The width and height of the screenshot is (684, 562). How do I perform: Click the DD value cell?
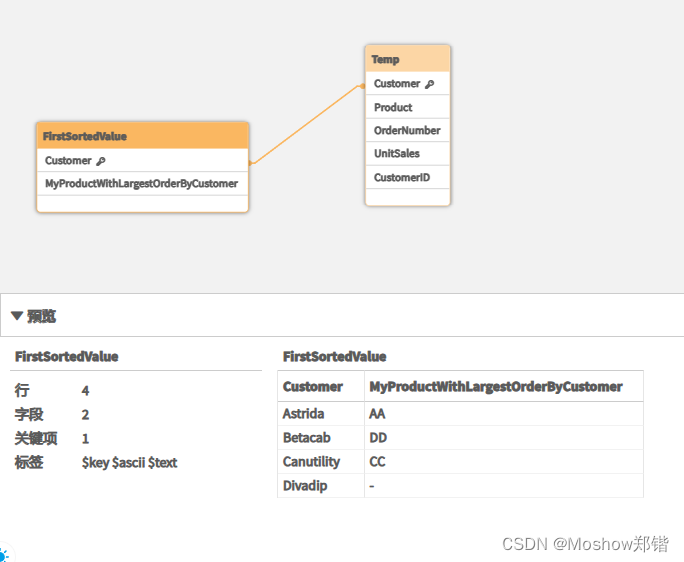(504, 438)
